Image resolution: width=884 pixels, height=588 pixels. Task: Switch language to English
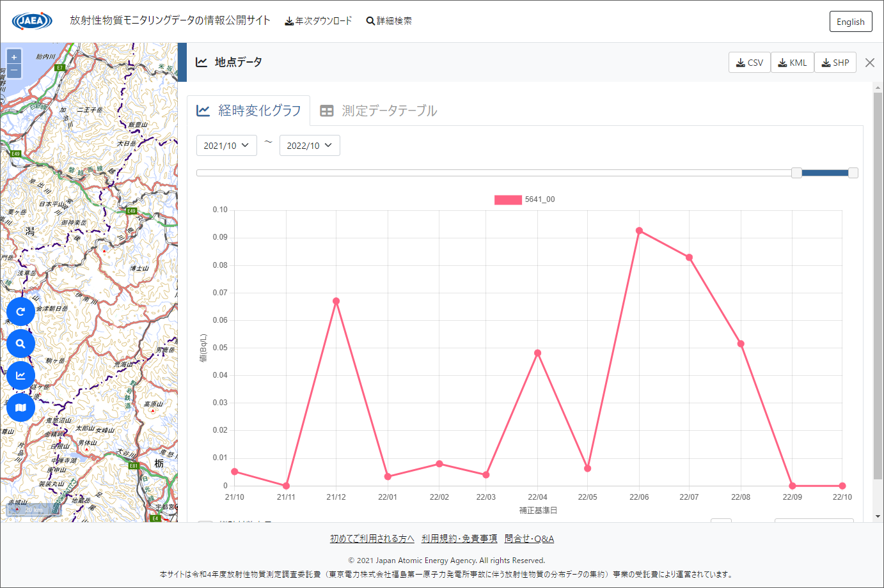[x=850, y=22]
